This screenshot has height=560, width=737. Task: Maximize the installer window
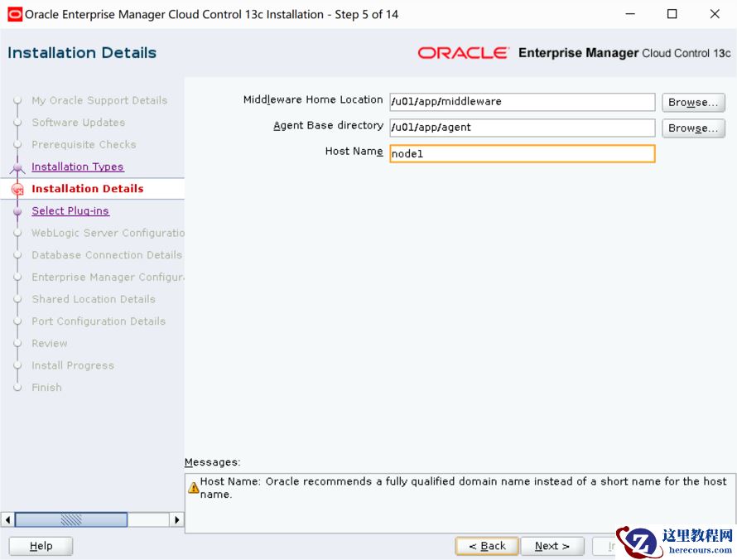[672, 14]
